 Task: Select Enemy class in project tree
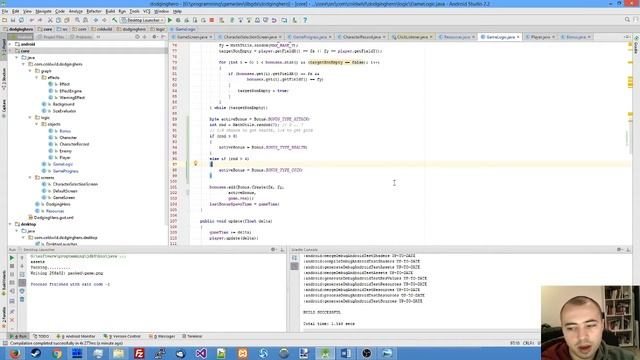click(x=65, y=151)
